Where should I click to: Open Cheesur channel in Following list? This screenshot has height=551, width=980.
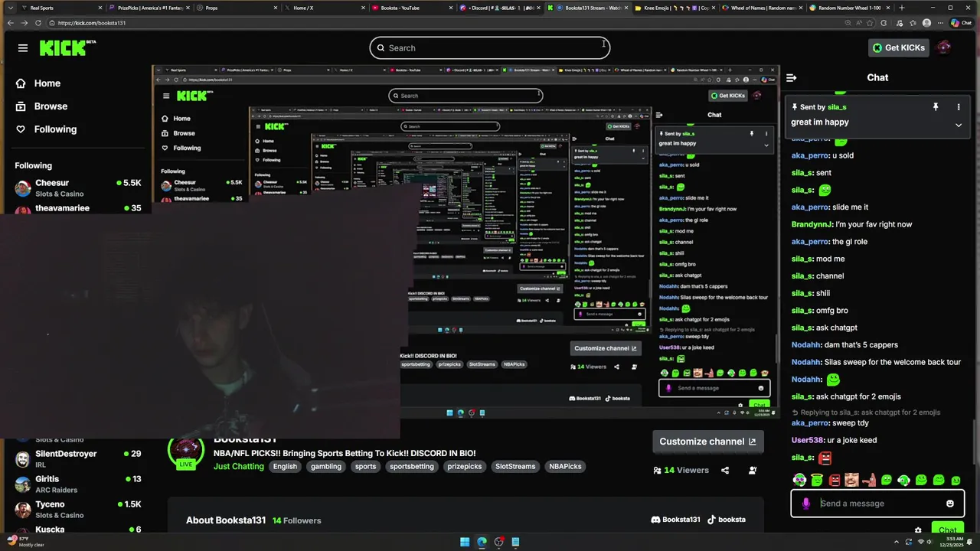pos(77,187)
